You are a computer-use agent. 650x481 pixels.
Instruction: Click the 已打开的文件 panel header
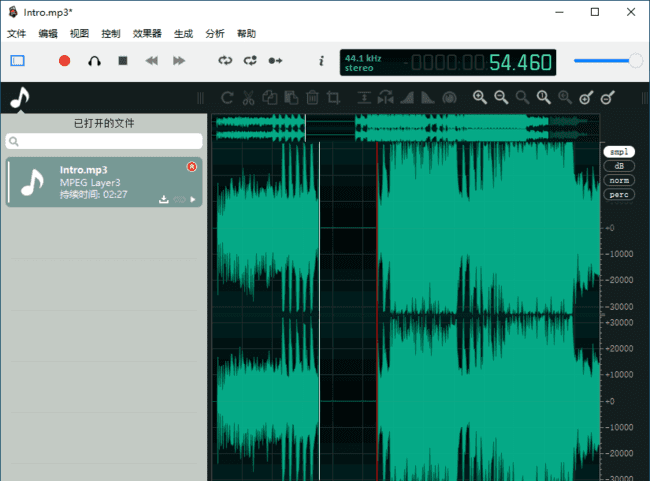point(104,123)
